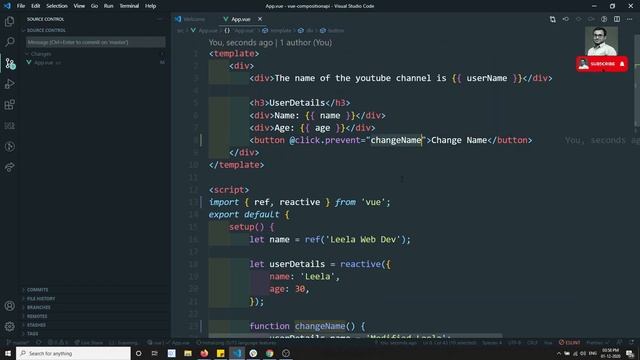Open the Live Share activity icon

click(x=9, y=167)
